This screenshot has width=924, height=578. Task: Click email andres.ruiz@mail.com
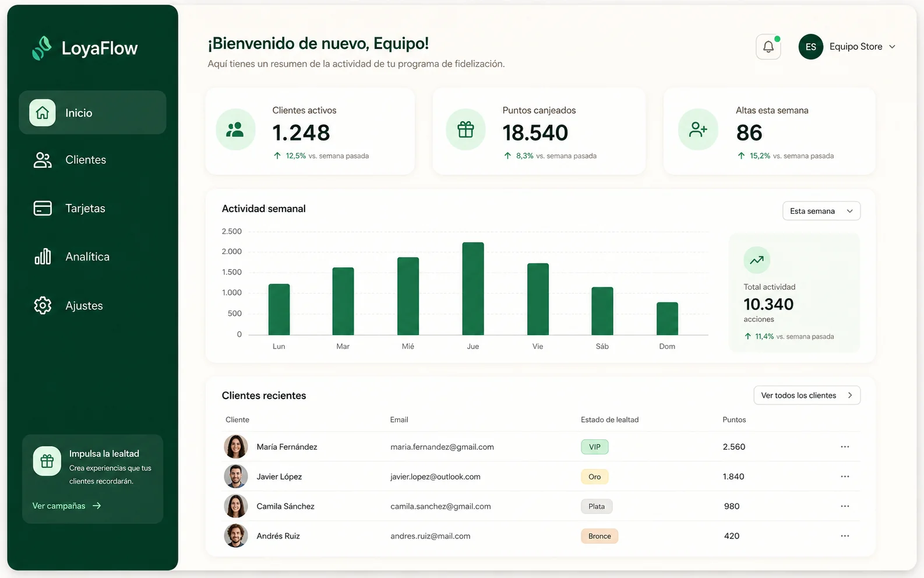tap(430, 536)
